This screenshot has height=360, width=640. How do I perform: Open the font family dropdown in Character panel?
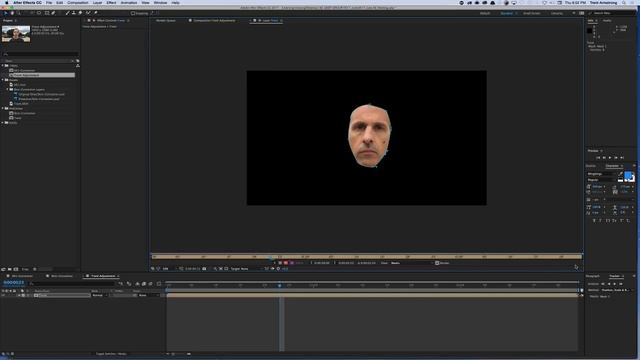point(602,174)
